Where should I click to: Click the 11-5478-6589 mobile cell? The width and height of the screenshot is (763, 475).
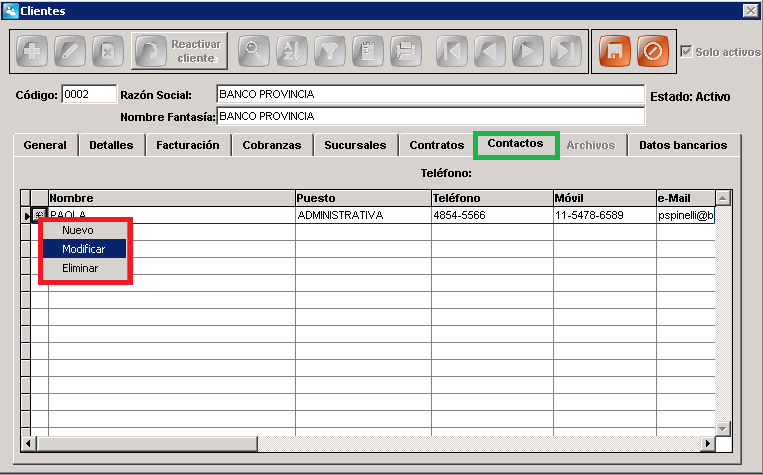605,215
